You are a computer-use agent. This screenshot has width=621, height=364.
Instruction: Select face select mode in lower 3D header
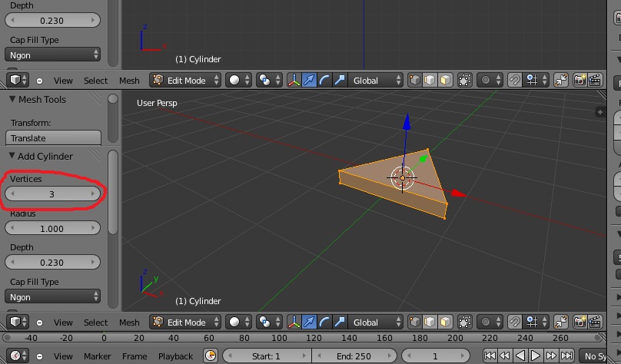445,322
